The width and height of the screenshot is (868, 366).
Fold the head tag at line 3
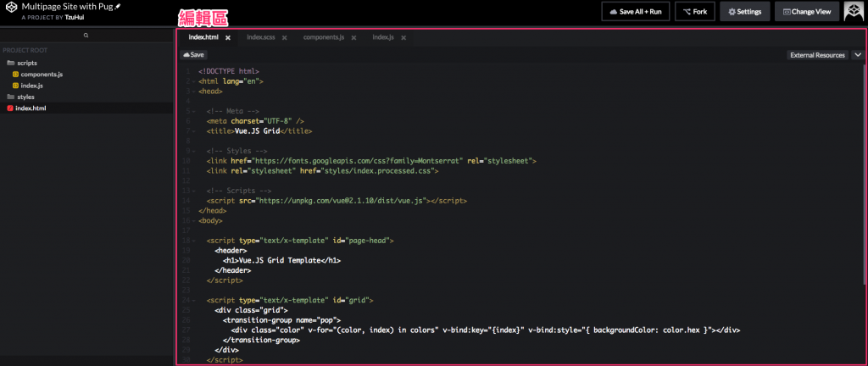point(194,91)
